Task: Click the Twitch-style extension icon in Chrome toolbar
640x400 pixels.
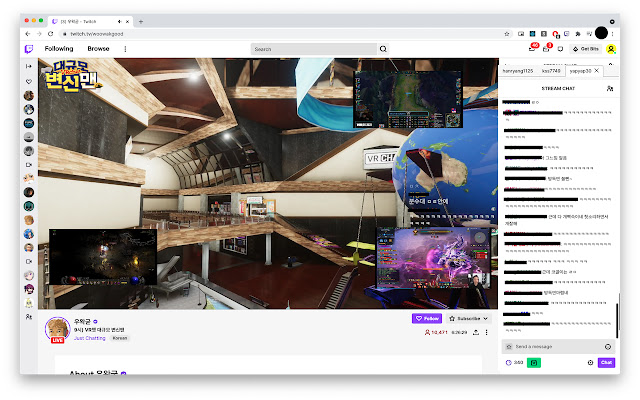Action: coord(567,34)
